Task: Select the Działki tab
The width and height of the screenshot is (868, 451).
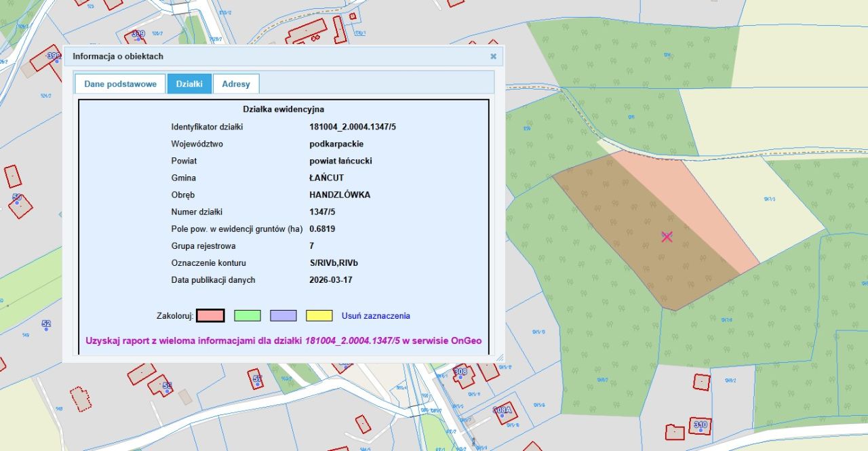Action: click(x=189, y=84)
